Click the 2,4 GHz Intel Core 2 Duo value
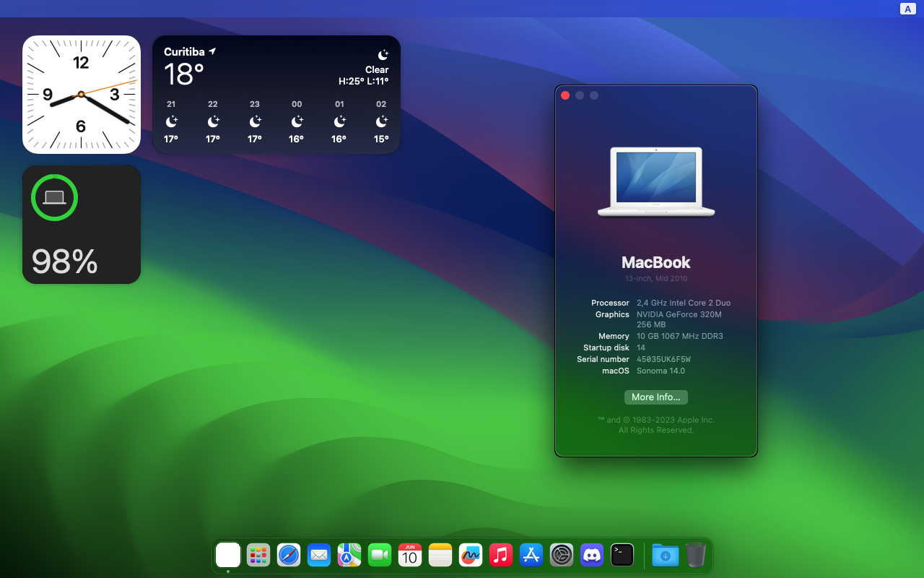This screenshot has height=578, width=924. click(x=684, y=303)
